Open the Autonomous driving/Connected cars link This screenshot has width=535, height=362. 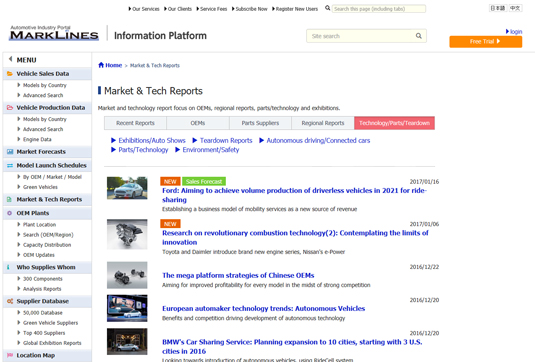[x=318, y=140]
